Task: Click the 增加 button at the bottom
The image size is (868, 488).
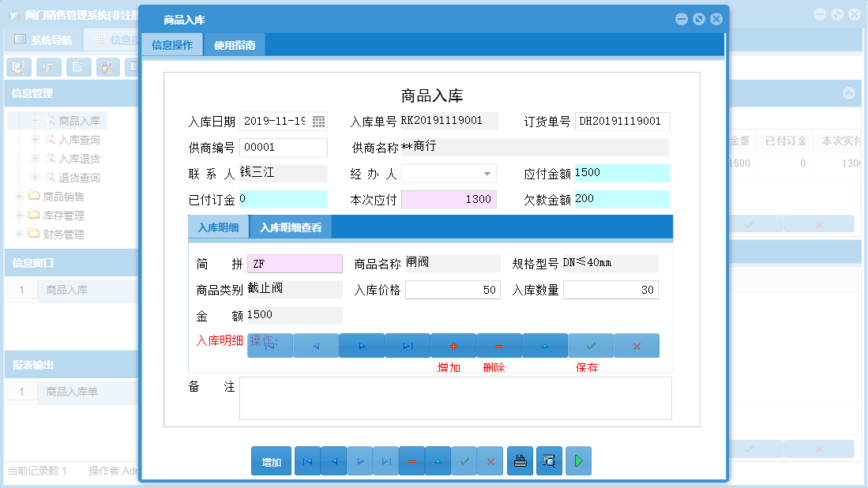Action: [271, 460]
